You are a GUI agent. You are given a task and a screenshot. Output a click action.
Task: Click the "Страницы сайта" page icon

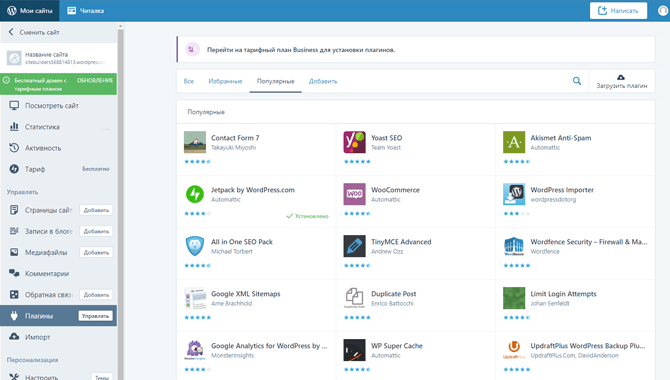click(14, 210)
